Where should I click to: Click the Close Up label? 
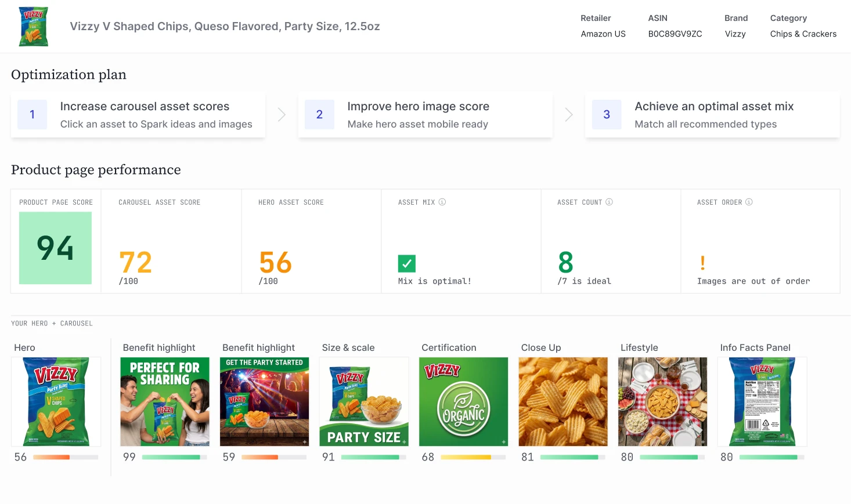(541, 347)
